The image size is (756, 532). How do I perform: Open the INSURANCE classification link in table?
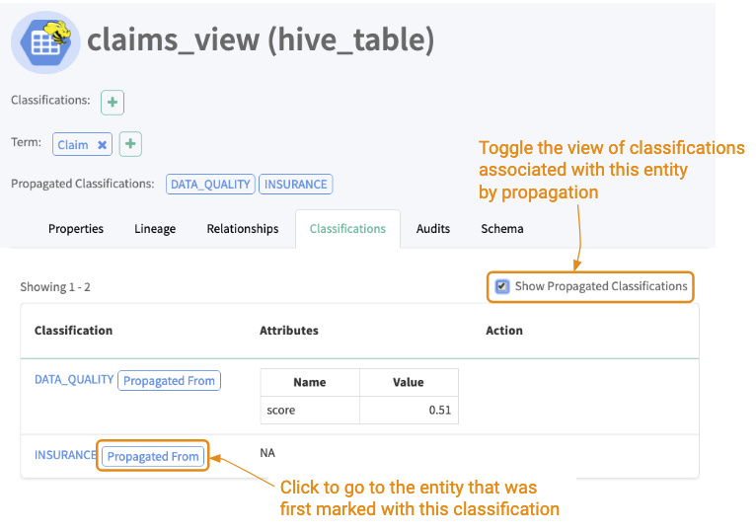pyautogui.click(x=65, y=455)
